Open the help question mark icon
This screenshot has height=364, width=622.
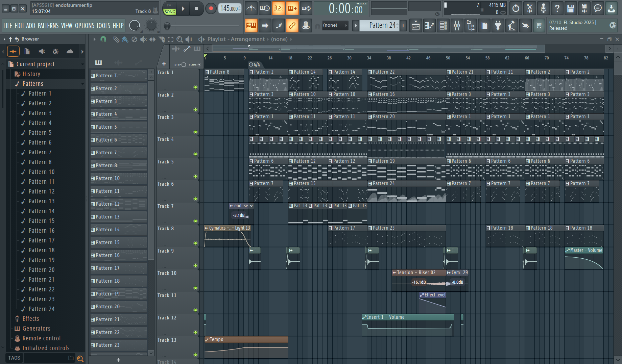pos(557,8)
